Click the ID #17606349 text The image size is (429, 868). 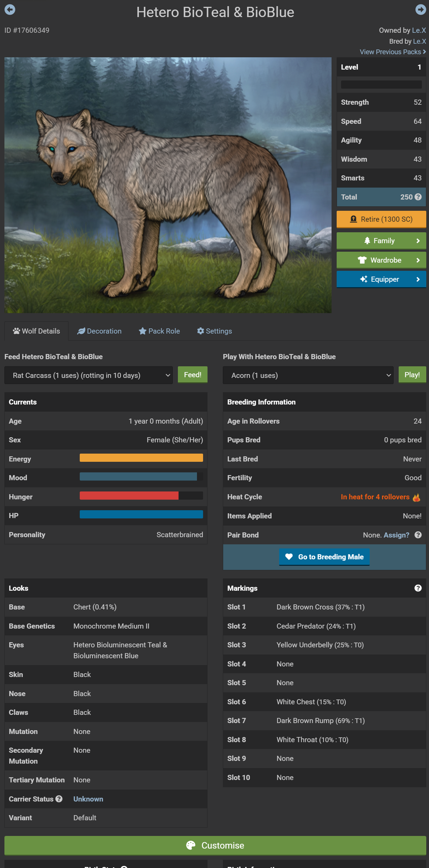27,30
